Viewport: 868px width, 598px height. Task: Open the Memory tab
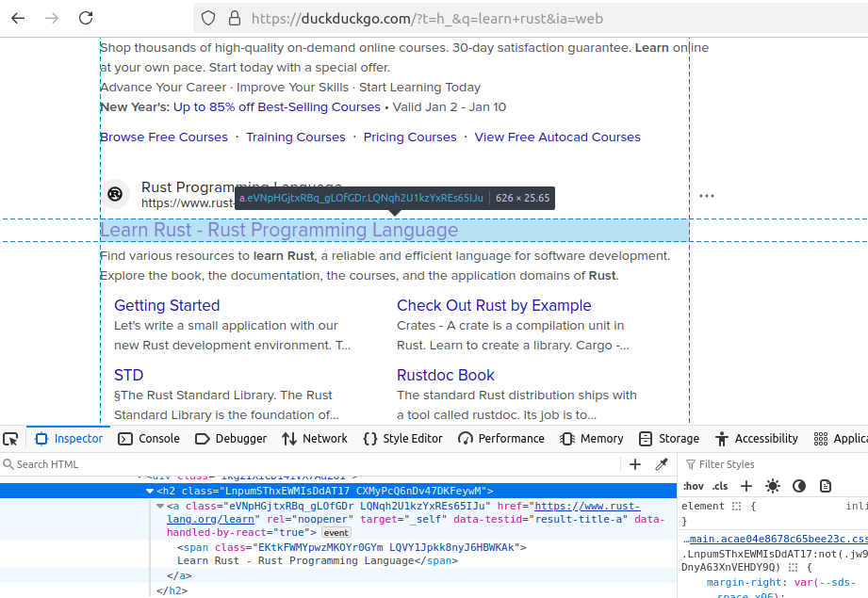[592, 439]
